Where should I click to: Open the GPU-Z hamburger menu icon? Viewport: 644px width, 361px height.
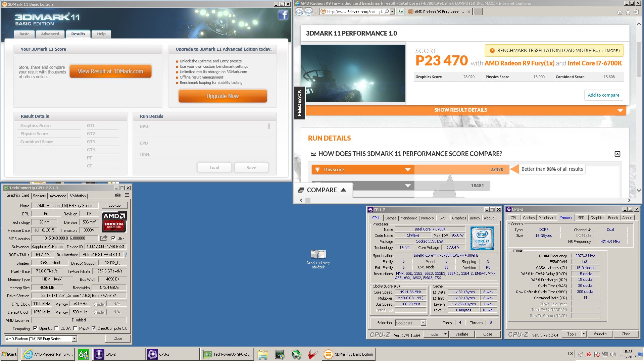pyautogui.click(x=127, y=195)
